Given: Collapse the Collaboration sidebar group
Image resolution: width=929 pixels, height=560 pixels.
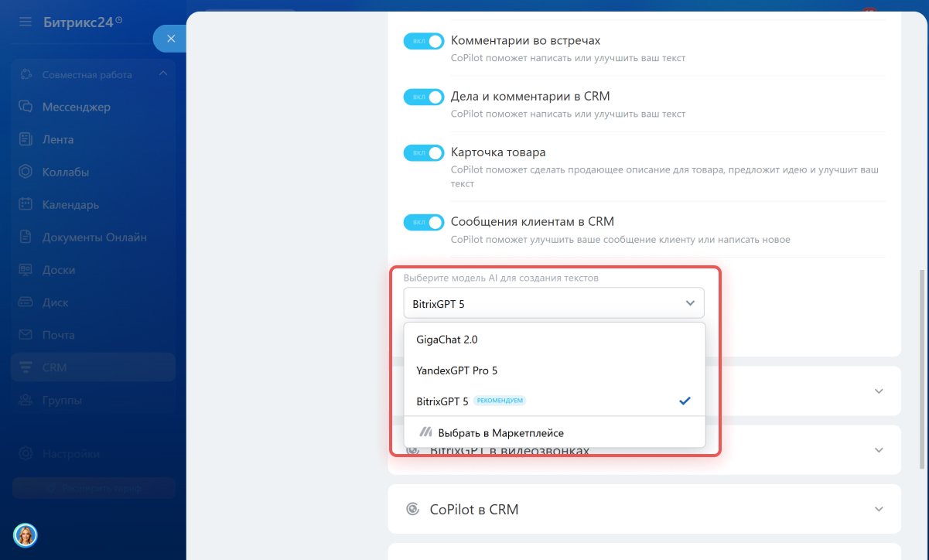Looking at the screenshot, I should 162,74.
